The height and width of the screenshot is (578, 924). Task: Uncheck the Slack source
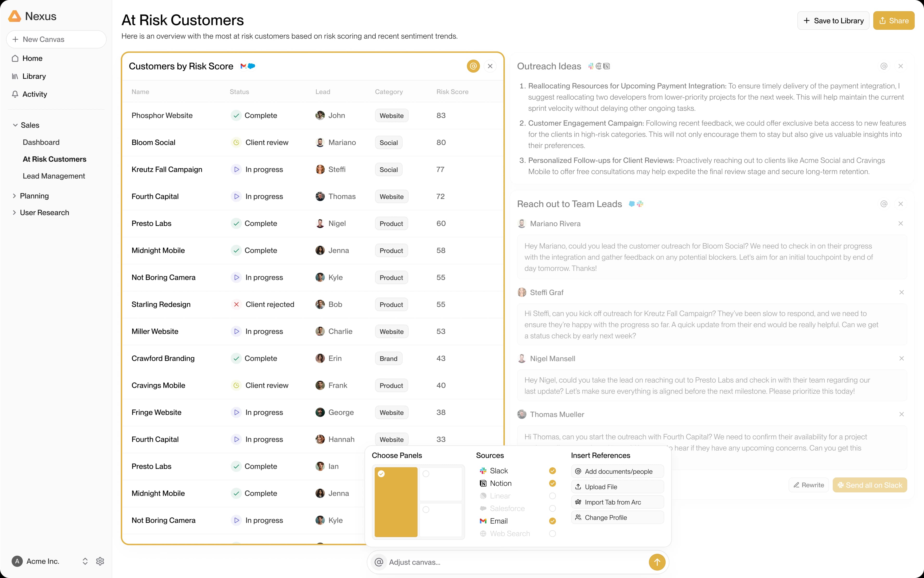(x=552, y=470)
